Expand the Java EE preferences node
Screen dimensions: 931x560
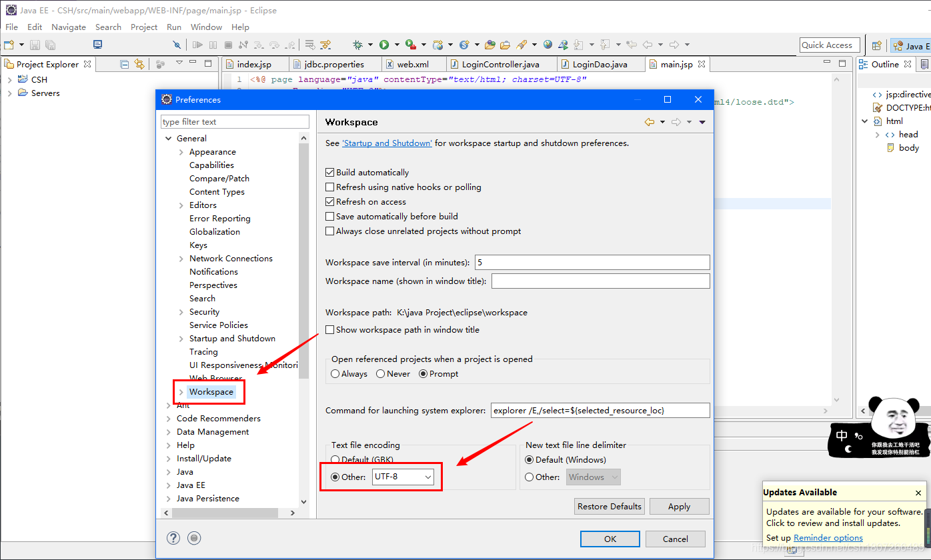(168, 485)
